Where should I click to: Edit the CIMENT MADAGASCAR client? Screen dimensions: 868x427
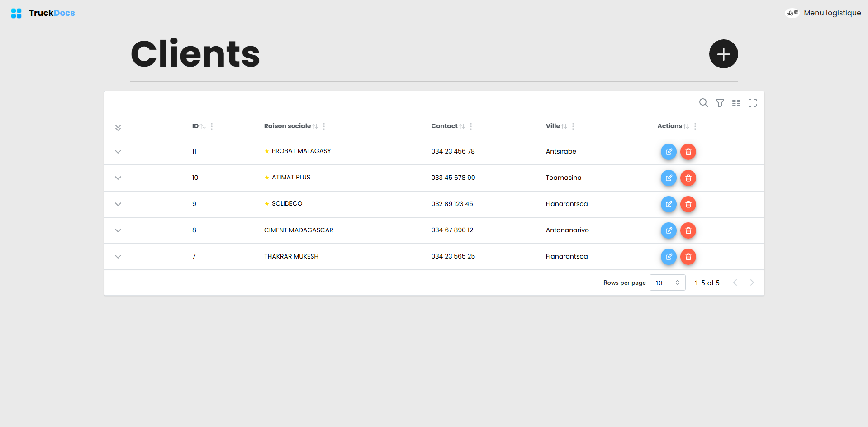[669, 230]
